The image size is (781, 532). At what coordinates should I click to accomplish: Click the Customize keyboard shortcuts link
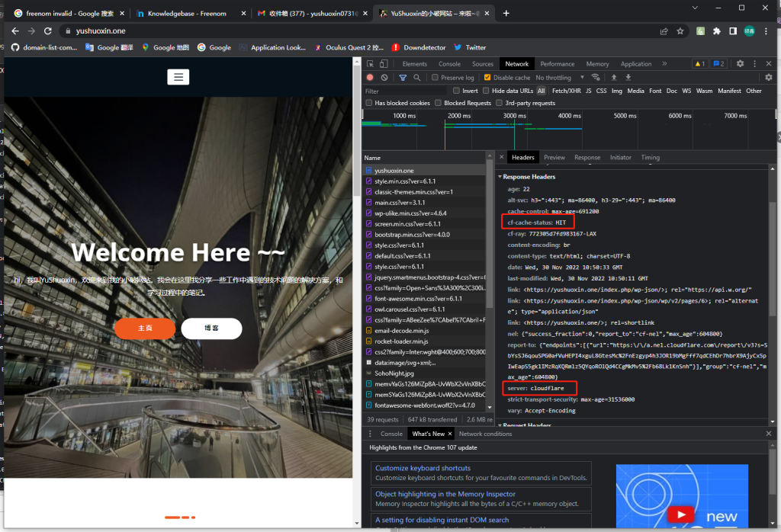(423, 468)
